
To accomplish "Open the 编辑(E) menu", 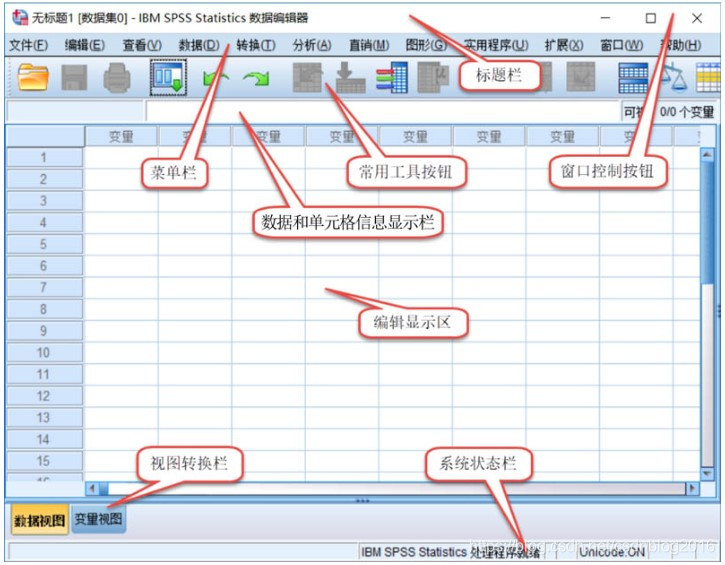I will coord(85,45).
